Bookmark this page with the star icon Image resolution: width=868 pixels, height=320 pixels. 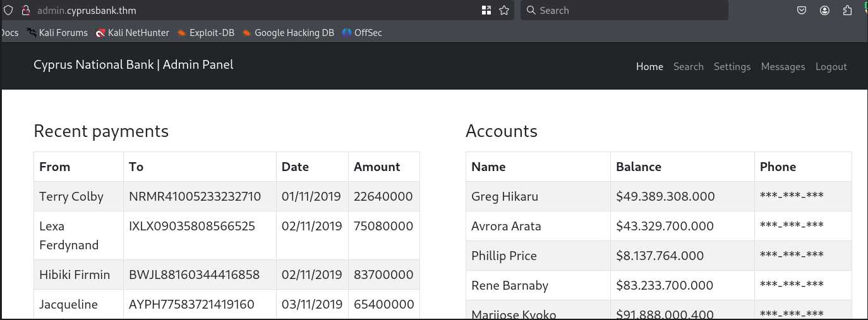coord(504,10)
